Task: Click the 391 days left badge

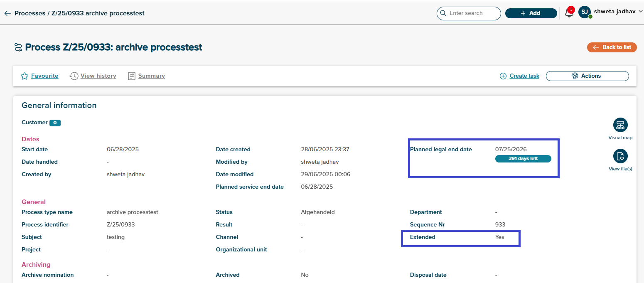Action: click(523, 159)
